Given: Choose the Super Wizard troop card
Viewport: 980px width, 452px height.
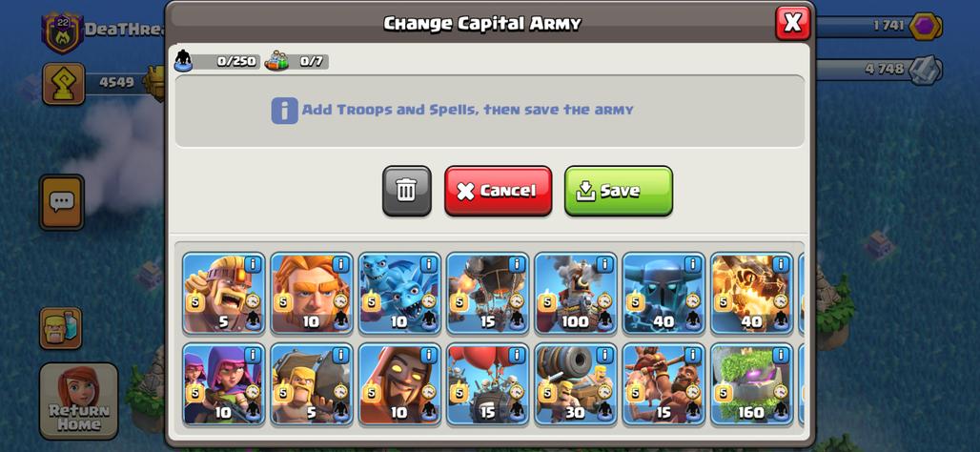Looking at the screenshot, I should click(x=400, y=384).
